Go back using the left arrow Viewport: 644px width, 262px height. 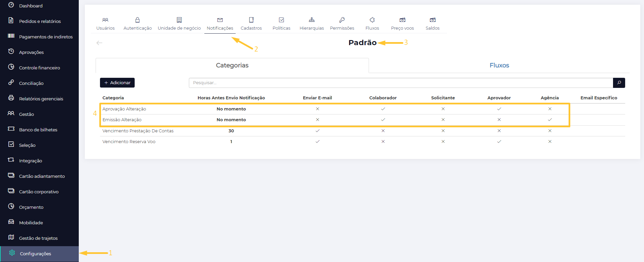(x=99, y=43)
